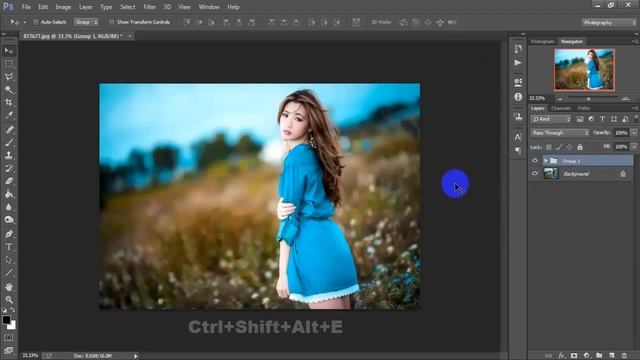Open the Filter menu
Screen dimensions: 640x360
149,7
